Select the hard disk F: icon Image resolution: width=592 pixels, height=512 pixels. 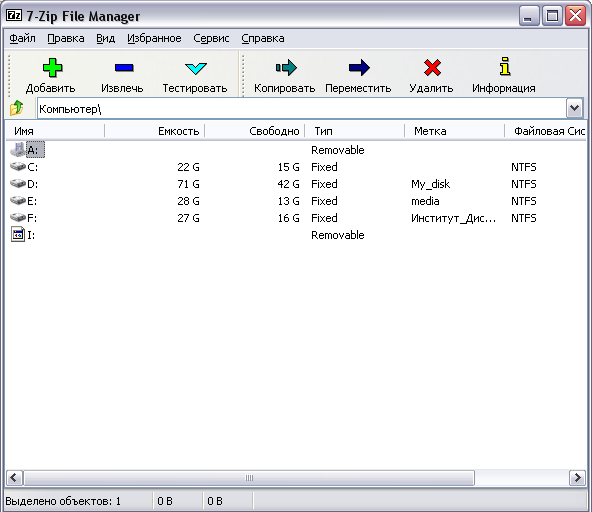[x=18, y=217]
